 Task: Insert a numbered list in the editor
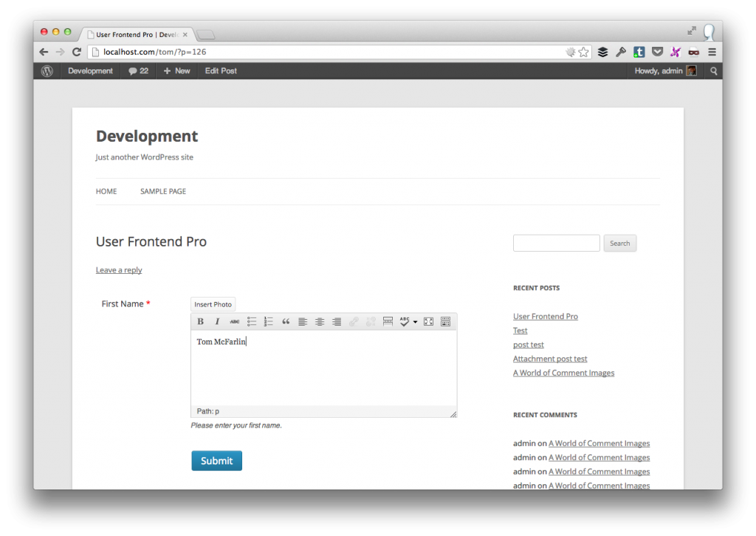coord(269,321)
